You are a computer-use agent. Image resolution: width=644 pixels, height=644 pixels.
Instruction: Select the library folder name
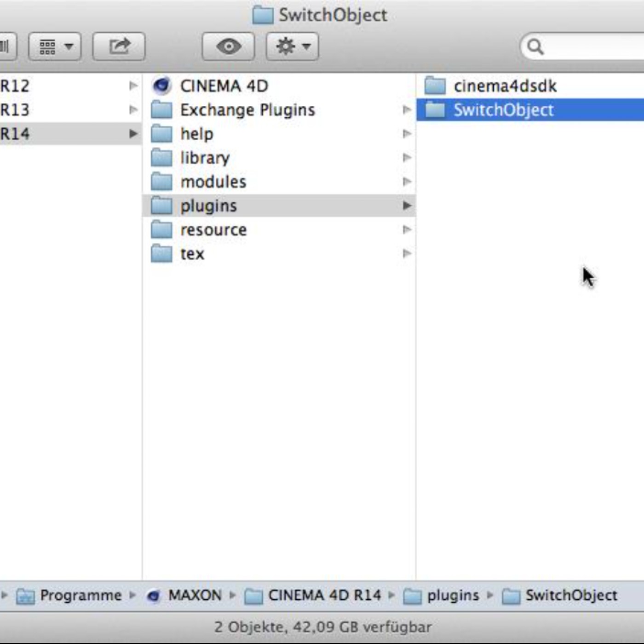pos(205,158)
